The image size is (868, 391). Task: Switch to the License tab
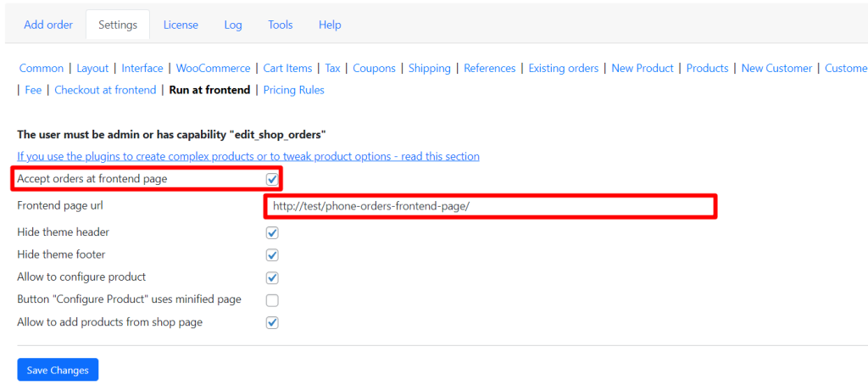coord(181,25)
